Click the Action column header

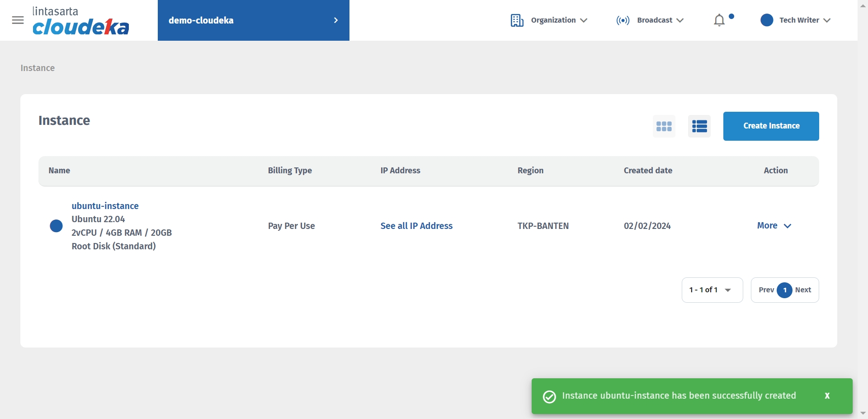click(776, 171)
